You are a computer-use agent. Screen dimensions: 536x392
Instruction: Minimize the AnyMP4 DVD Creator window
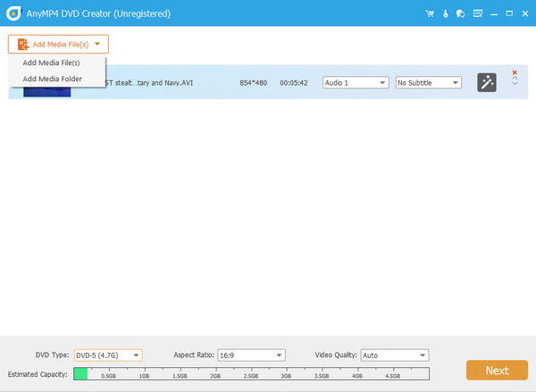point(494,14)
